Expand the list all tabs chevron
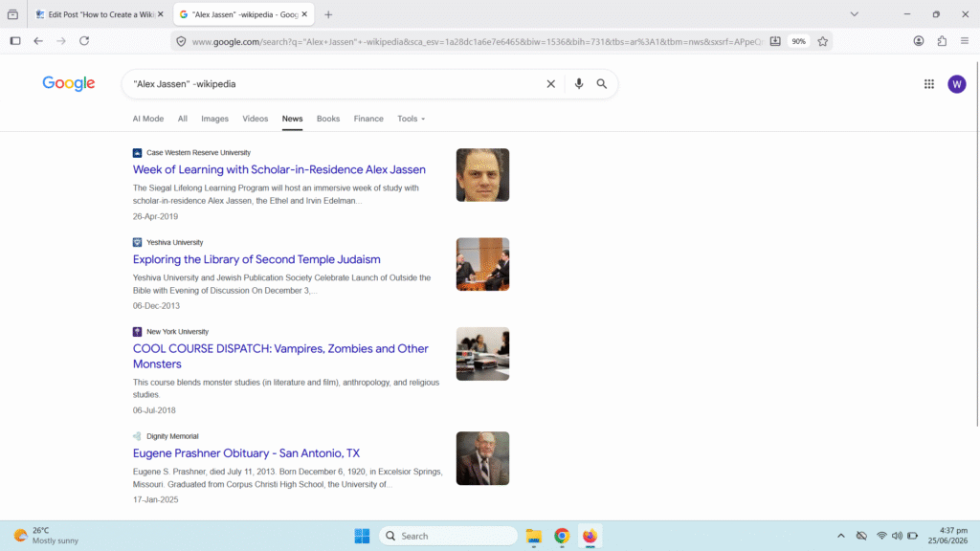 tap(854, 14)
